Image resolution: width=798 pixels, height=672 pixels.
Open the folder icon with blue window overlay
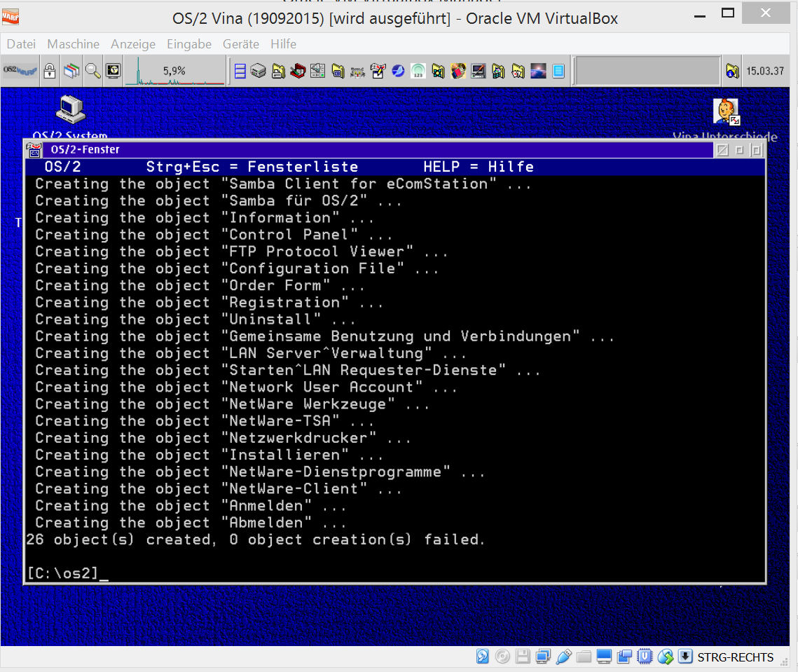tap(338, 71)
